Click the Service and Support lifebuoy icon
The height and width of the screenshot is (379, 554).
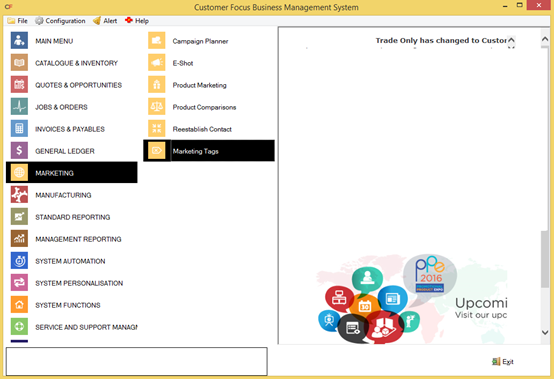(x=19, y=327)
